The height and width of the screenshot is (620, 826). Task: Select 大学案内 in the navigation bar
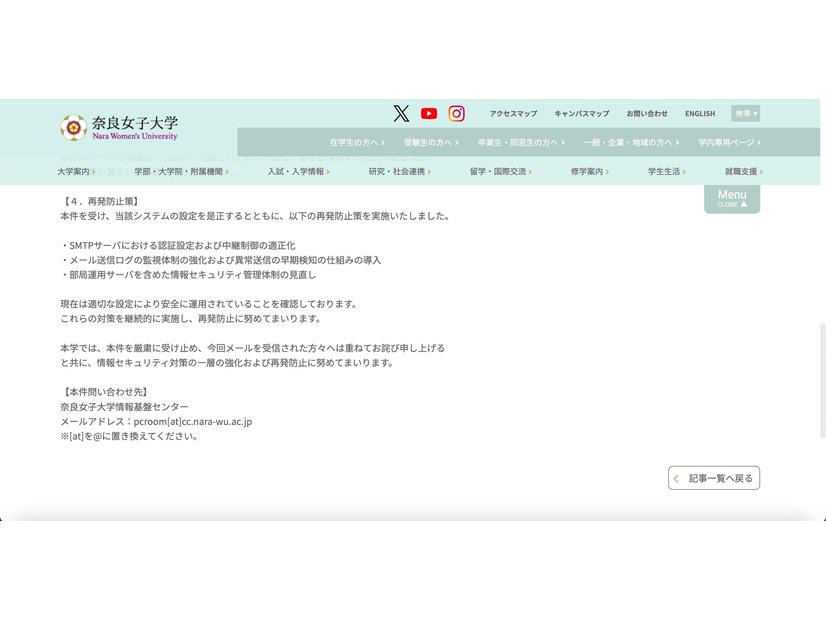point(72,171)
